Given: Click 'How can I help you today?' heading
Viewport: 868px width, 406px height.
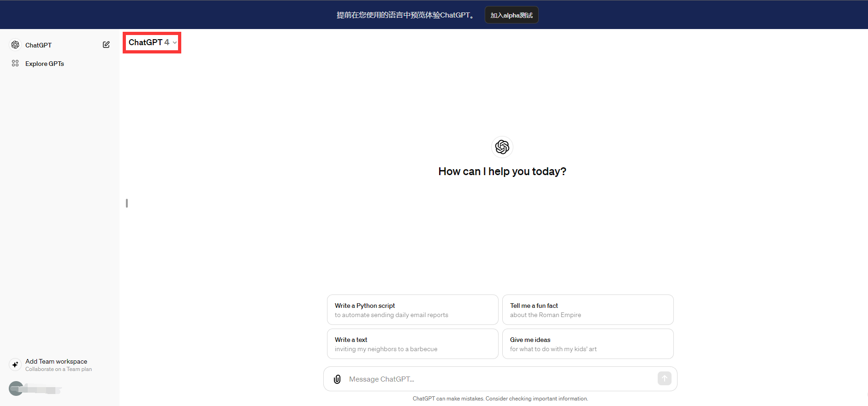Looking at the screenshot, I should [x=502, y=171].
